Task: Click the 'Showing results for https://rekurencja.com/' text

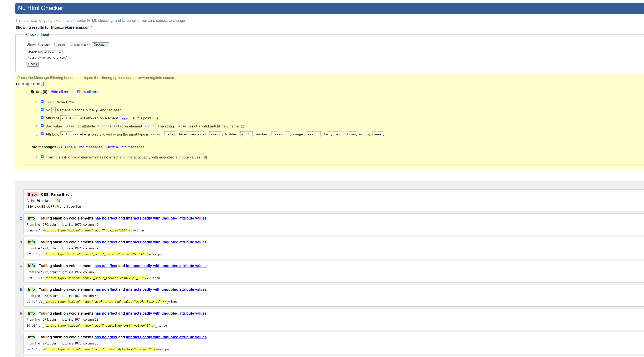Action: (x=53, y=28)
